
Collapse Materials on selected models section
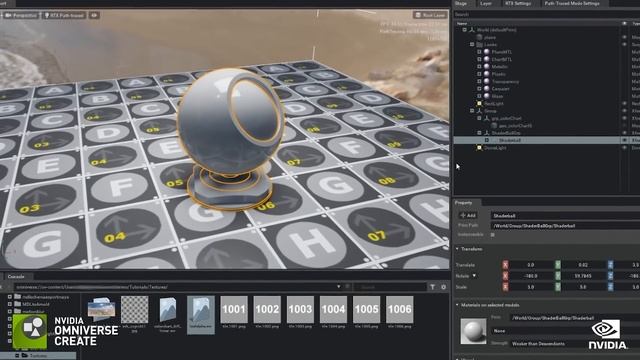tap(457, 305)
